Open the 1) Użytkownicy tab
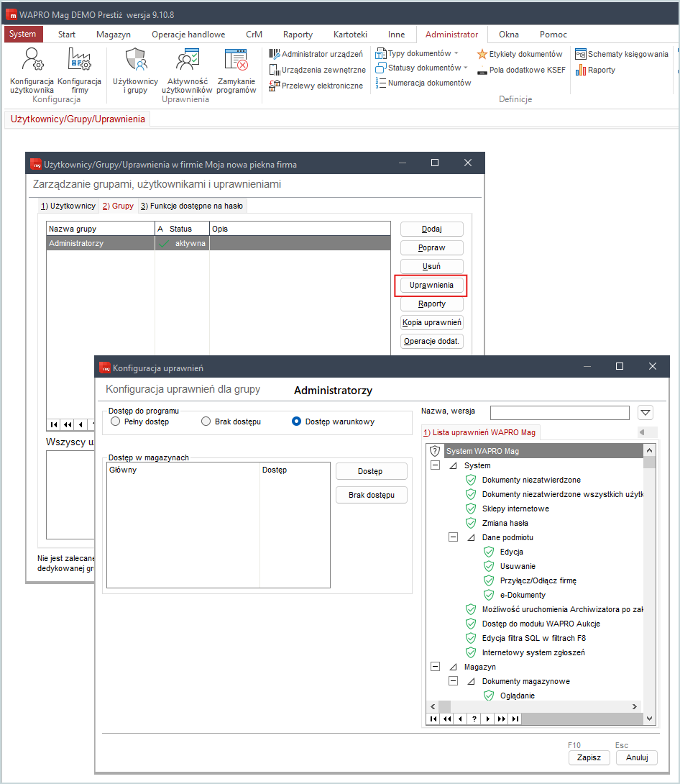The image size is (680, 784). (68, 206)
